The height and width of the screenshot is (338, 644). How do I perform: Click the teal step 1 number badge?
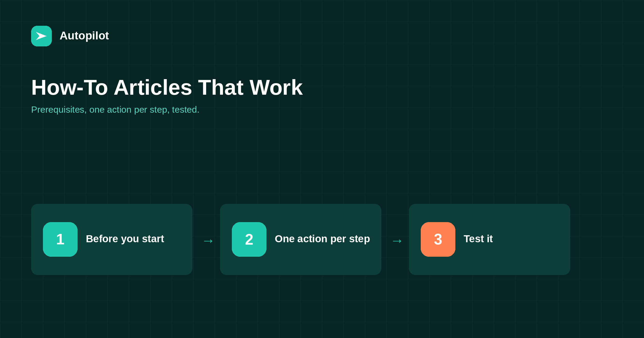[60, 239]
